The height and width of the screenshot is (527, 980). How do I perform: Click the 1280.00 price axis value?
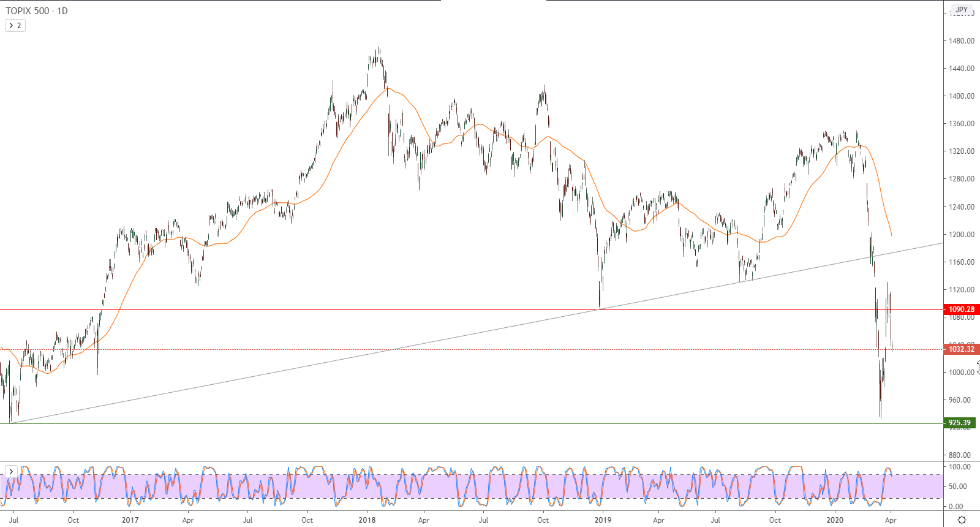tap(962, 179)
